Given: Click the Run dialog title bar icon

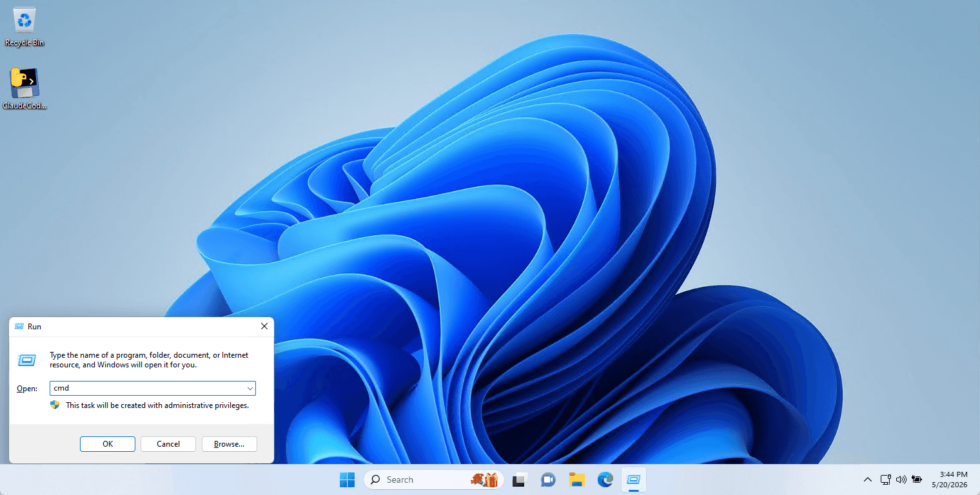Looking at the screenshot, I should (19, 327).
